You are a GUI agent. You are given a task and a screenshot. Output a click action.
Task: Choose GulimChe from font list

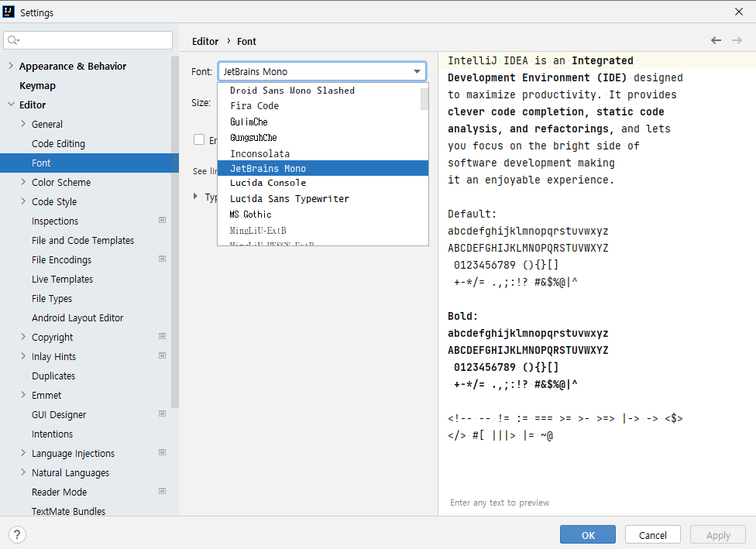click(319, 122)
